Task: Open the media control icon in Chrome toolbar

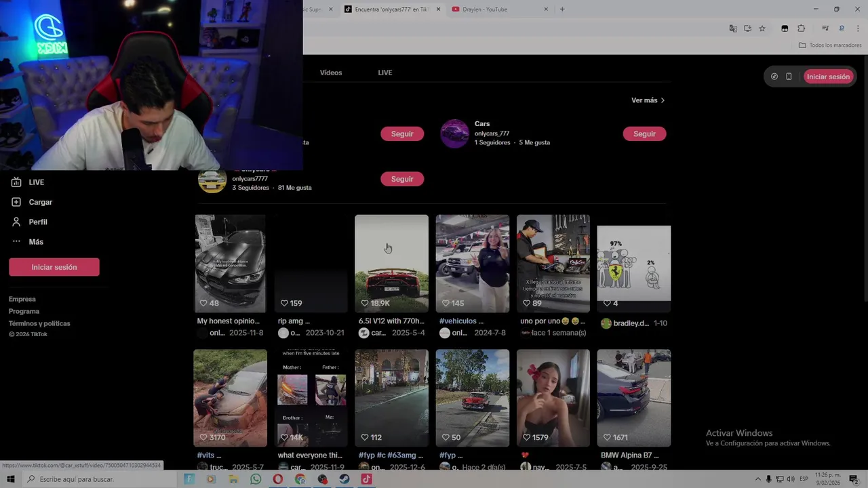Action: tap(825, 28)
